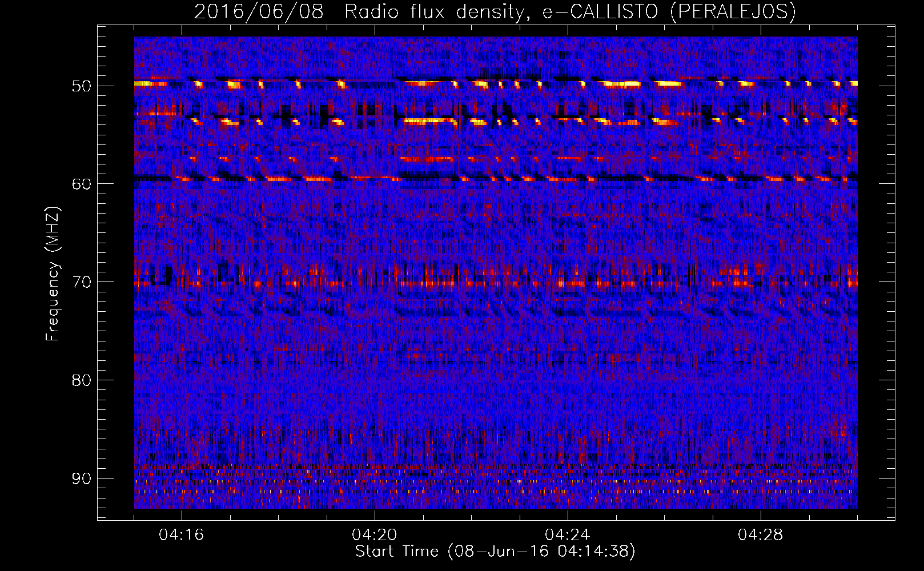Click the thin orange line at 60 MHz near 04:19

[x=320, y=179]
